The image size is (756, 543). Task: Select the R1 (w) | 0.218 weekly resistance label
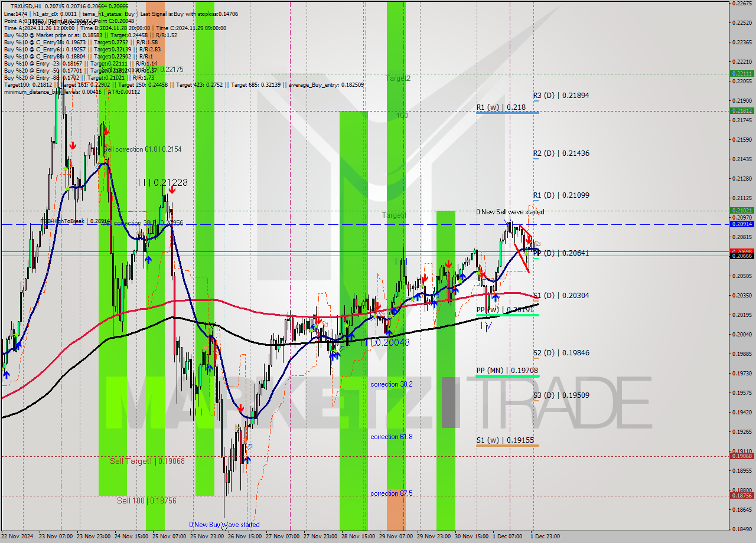[x=500, y=107]
